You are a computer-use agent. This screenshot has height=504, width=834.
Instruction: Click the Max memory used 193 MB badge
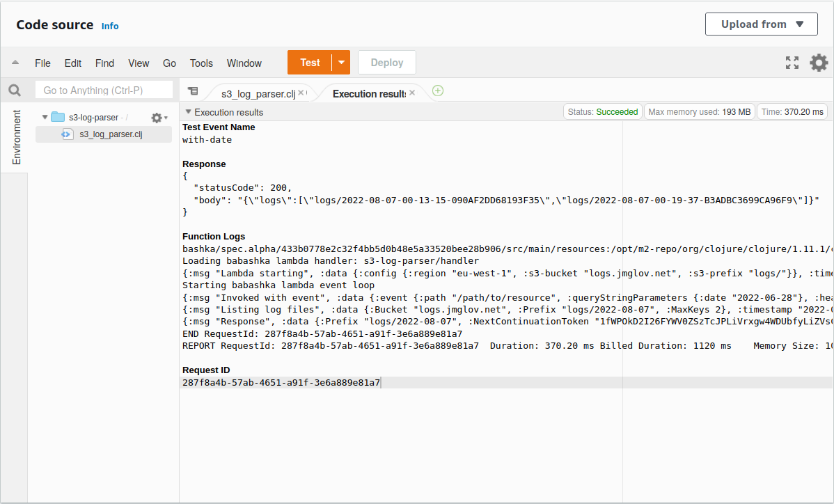click(700, 111)
